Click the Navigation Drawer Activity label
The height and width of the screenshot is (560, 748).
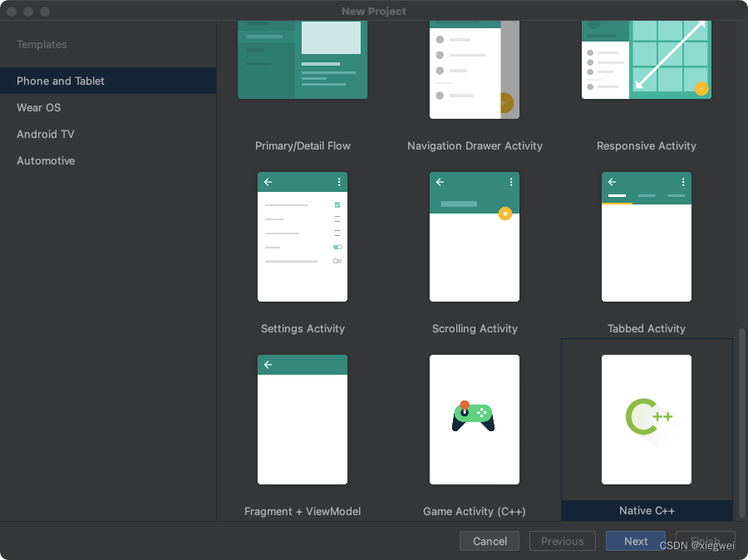pyautogui.click(x=475, y=146)
